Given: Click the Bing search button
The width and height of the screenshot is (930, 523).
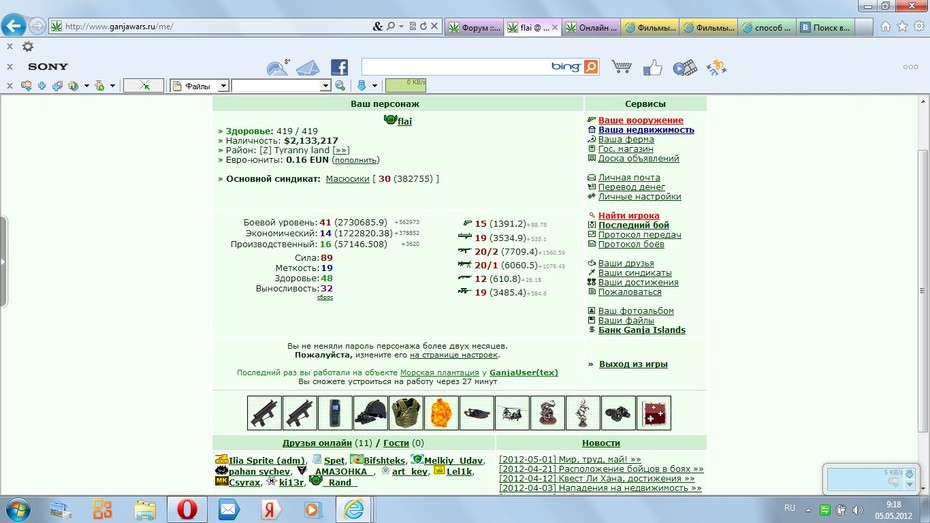Looking at the screenshot, I should pos(591,67).
